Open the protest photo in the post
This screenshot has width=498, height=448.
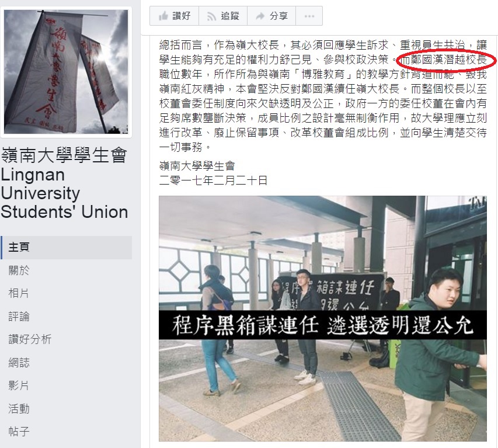[x=323, y=318]
